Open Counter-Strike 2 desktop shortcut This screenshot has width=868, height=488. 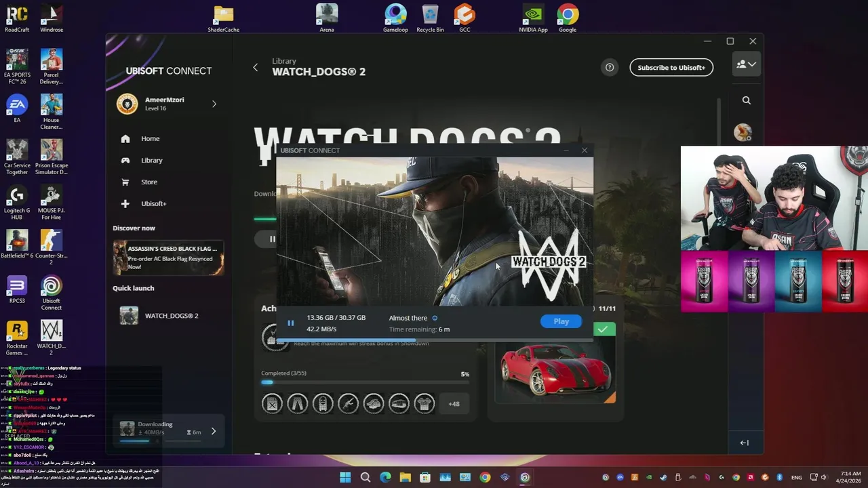(x=52, y=247)
